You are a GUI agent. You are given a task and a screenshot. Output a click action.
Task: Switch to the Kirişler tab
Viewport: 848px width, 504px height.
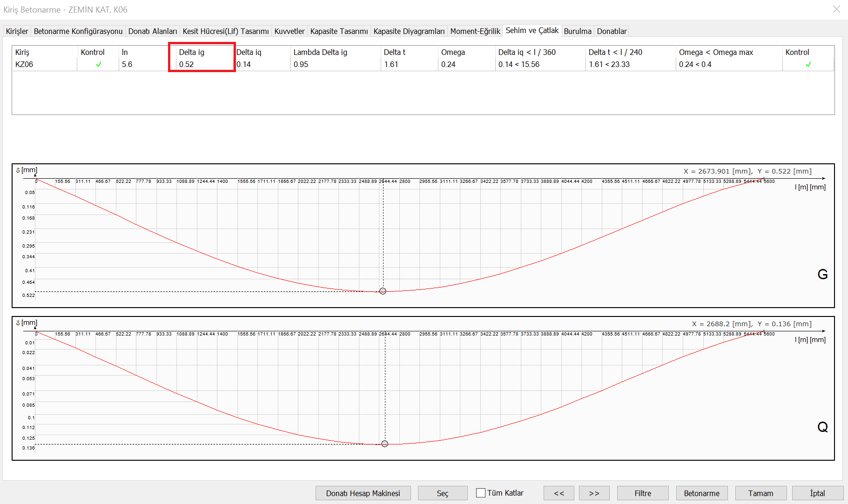pyautogui.click(x=17, y=31)
